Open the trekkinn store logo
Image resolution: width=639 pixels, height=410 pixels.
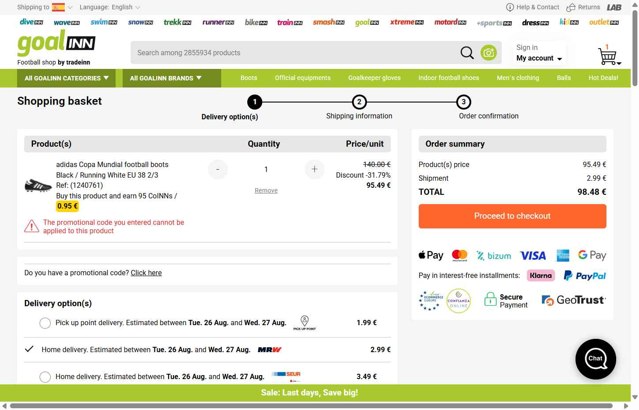click(177, 22)
